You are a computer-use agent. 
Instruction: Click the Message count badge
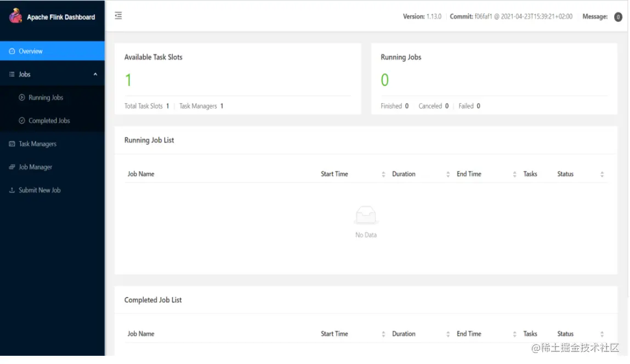(618, 17)
